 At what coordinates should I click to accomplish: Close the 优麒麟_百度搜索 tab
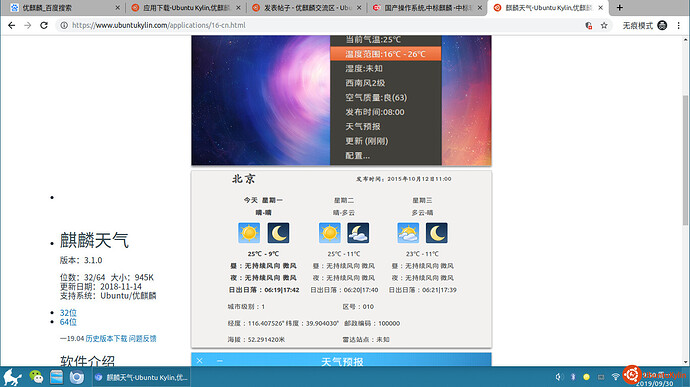[117, 7]
